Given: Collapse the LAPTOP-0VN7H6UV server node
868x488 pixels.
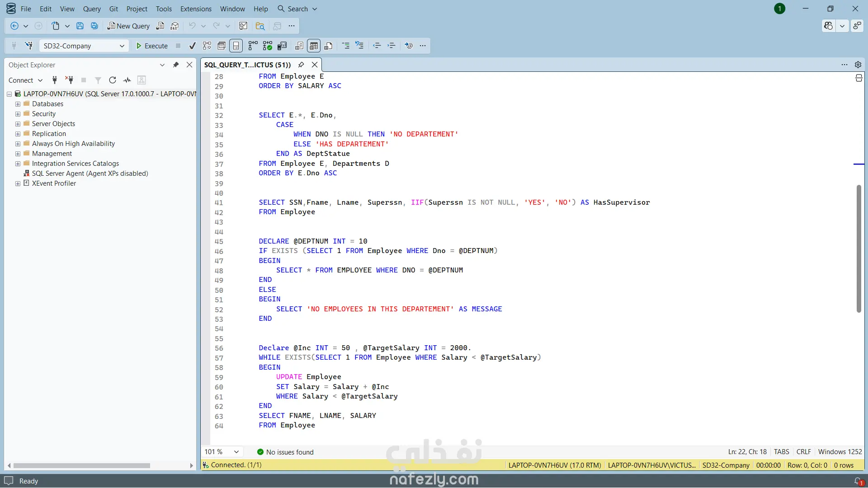Looking at the screenshot, I should [9, 94].
